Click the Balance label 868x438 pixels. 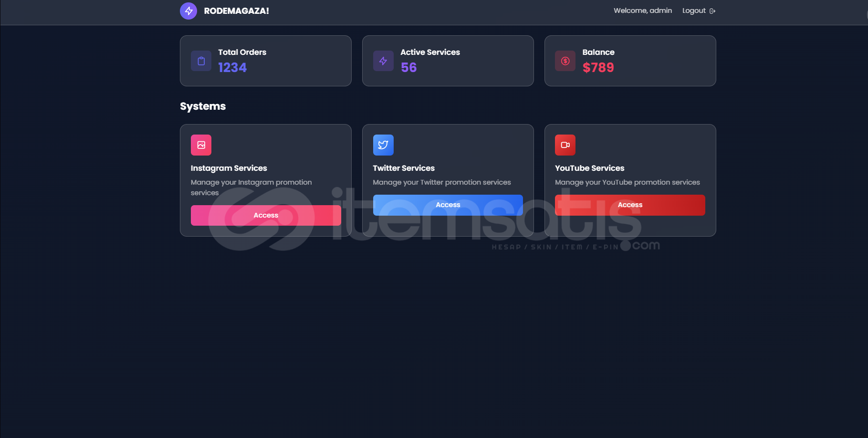click(598, 52)
